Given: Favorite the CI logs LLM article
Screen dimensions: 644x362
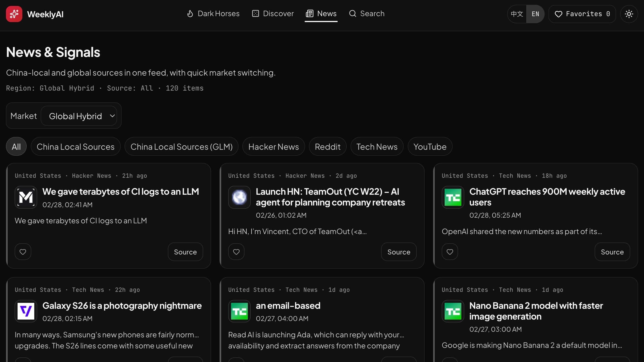Looking at the screenshot, I should click(23, 252).
